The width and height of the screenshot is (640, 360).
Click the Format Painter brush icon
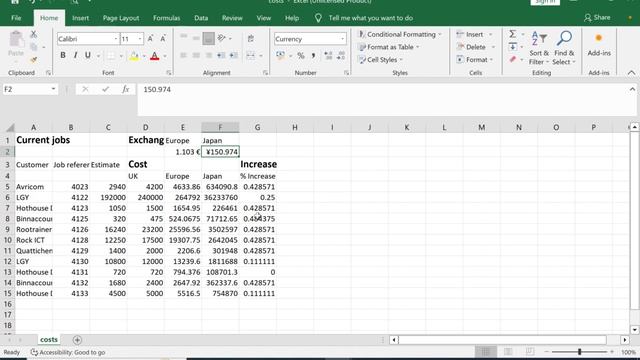pos(34,60)
